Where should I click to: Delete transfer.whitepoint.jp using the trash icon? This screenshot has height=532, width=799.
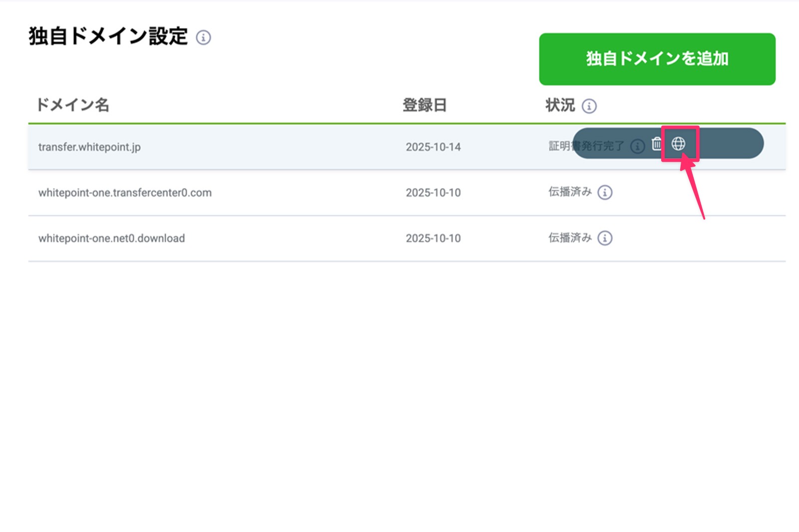(656, 144)
